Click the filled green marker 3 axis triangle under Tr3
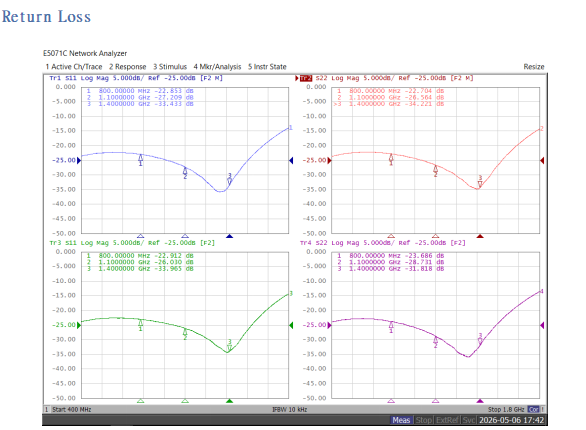Screen dimensions: 586x430 coord(229,401)
